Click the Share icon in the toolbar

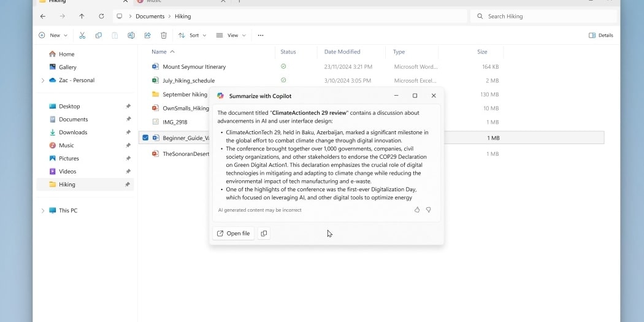[147, 36]
